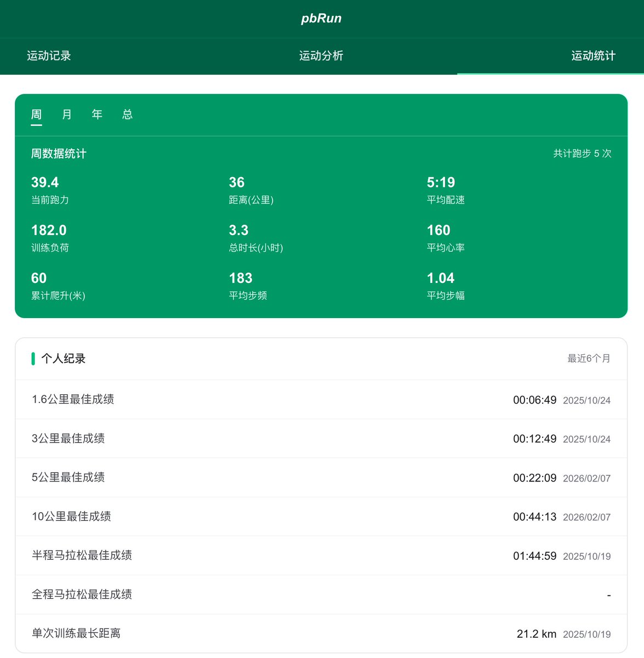Click the half marathon date 2025/10/19

(x=586, y=557)
